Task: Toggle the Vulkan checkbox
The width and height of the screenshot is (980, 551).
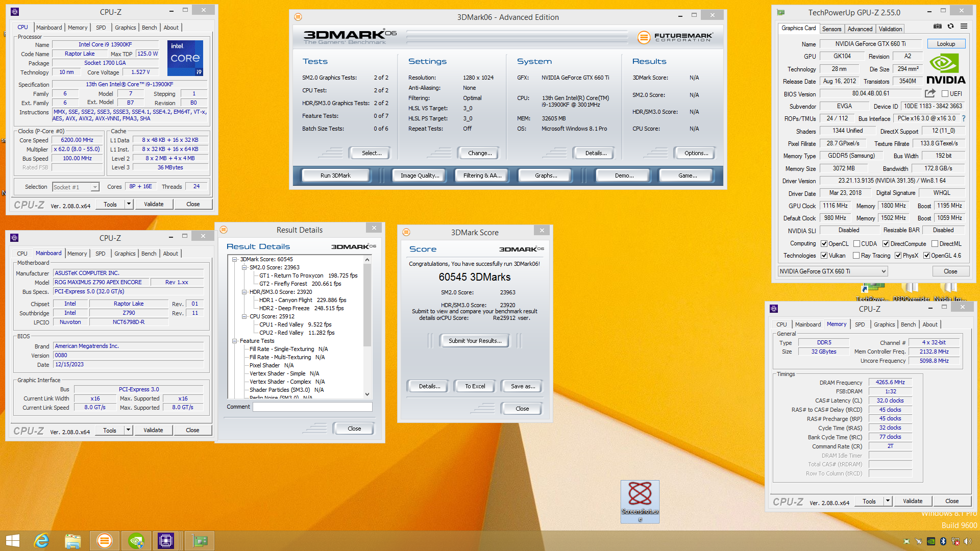Action: (x=824, y=256)
